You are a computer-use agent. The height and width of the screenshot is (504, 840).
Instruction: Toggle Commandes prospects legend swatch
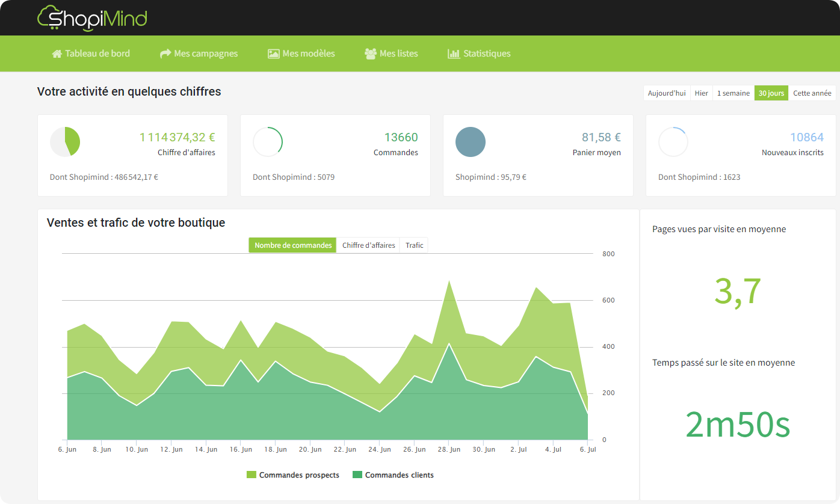click(x=251, y=475)
